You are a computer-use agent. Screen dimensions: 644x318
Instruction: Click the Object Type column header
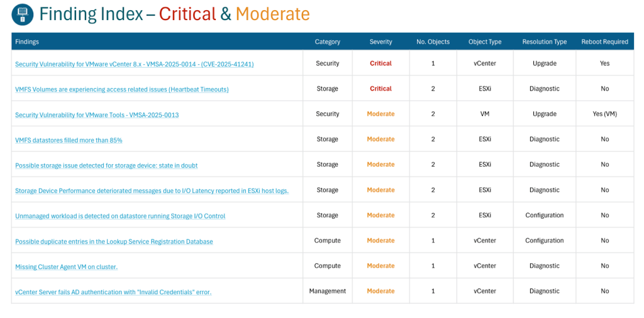[485, 42]
